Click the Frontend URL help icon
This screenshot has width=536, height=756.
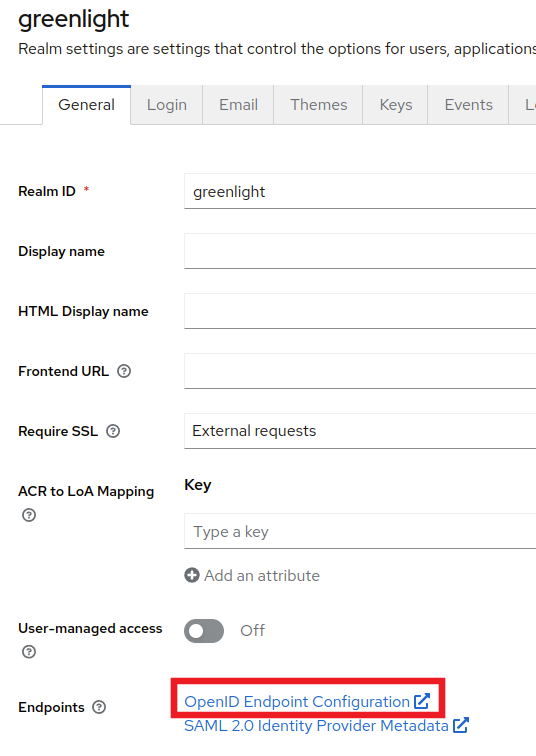coord(124,371)
